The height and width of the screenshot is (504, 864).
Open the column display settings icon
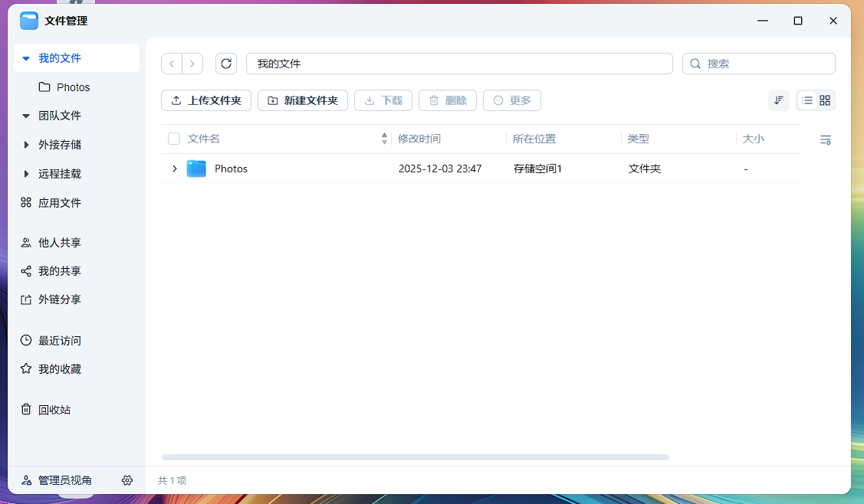pos(825,140)
